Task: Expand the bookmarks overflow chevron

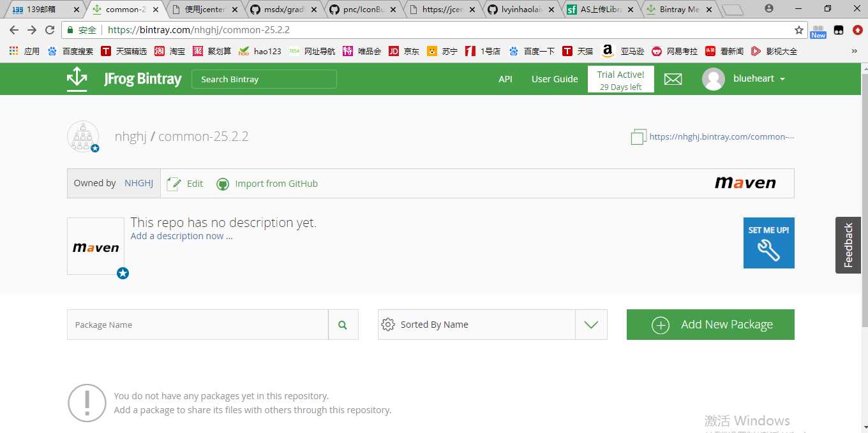Action: [x=855, y=51]
